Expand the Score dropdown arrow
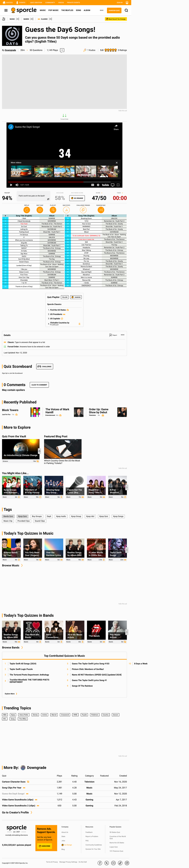This screenshot has width=189, height=868. (x=102, y=193)
